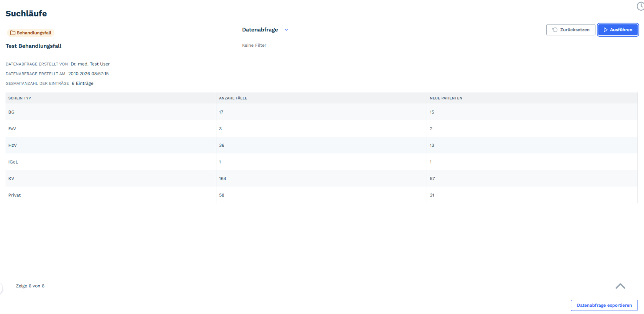
Task: Sort by Schein Typ column header
Action: (20, 98)
